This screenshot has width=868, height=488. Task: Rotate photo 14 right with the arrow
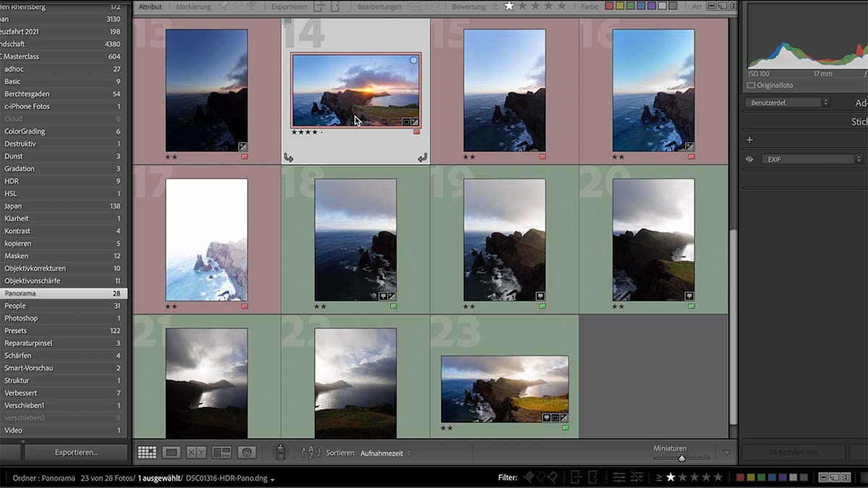click(x=422, y=158)
